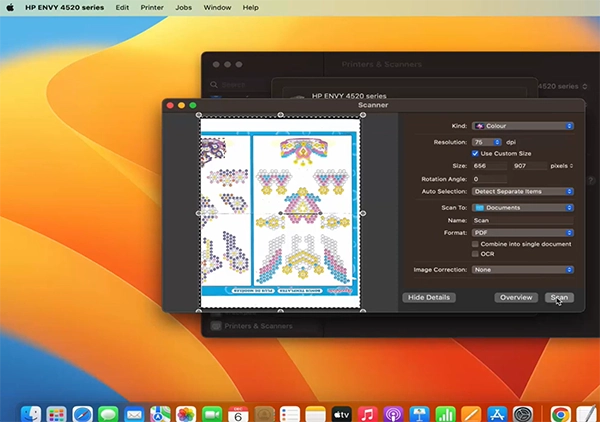Click the Rotation Angle field

point(489,179)
